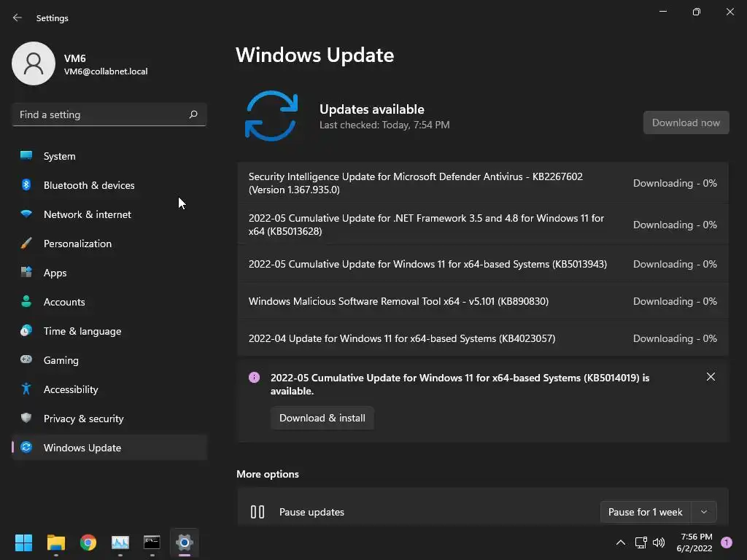Click the Network wifi icon

click(26, 214)
